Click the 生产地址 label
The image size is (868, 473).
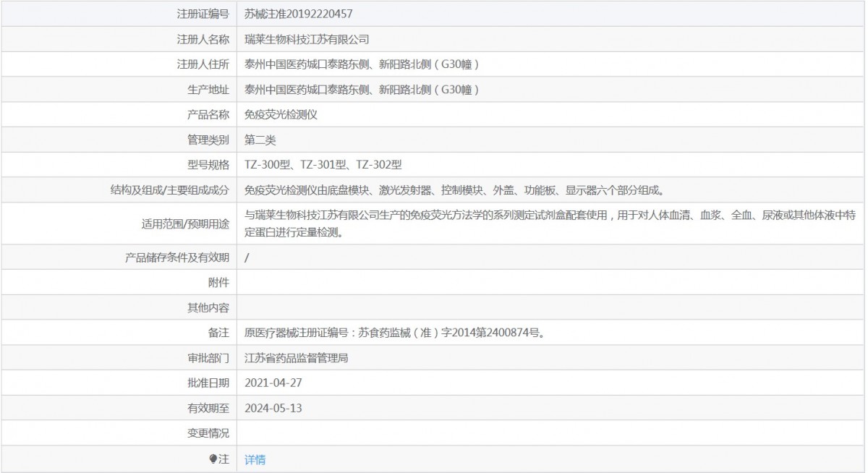[208, 90]
